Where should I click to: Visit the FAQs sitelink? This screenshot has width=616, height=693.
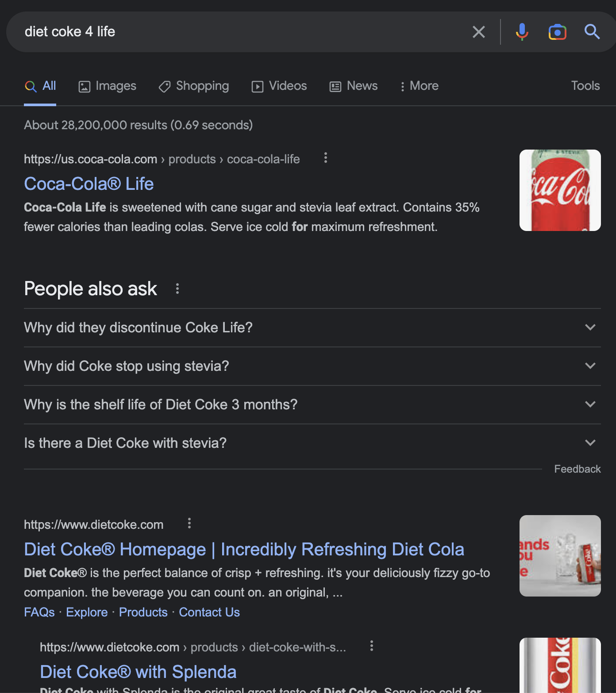coord(39,612)
